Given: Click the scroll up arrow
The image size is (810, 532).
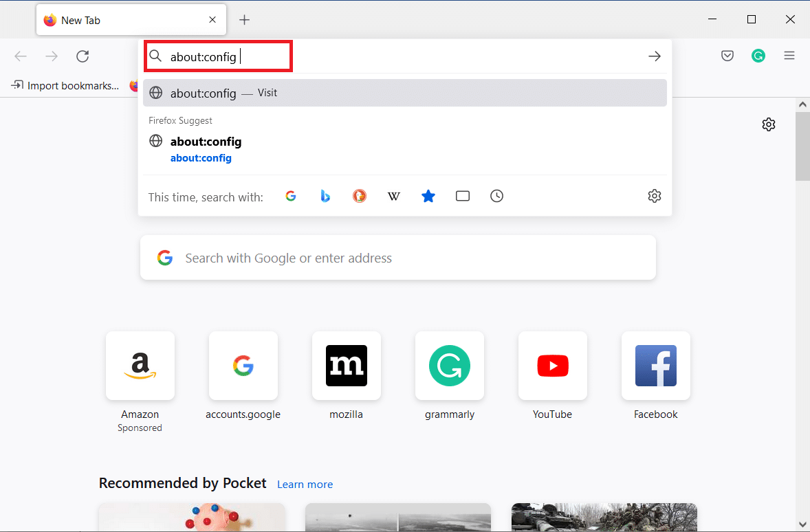Looking at the screenshot, I should [802, 105].
